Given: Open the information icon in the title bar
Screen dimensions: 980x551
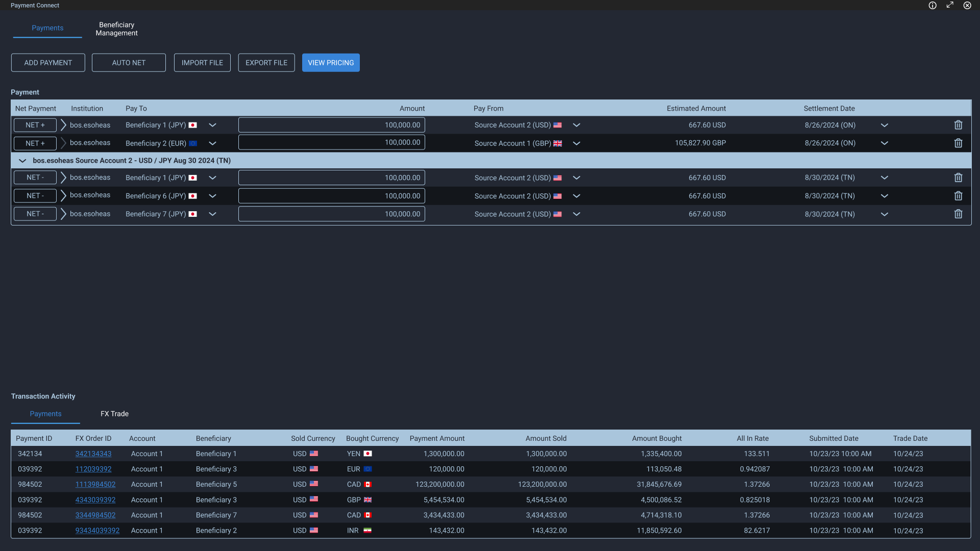Looking at the screenshot, I should [x=933, y=5].
